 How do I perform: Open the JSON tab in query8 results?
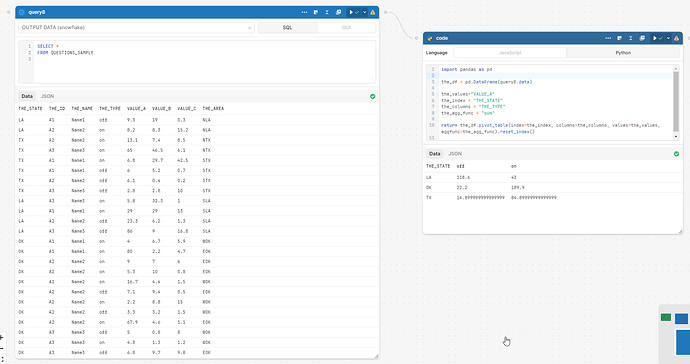coord(47,96)
